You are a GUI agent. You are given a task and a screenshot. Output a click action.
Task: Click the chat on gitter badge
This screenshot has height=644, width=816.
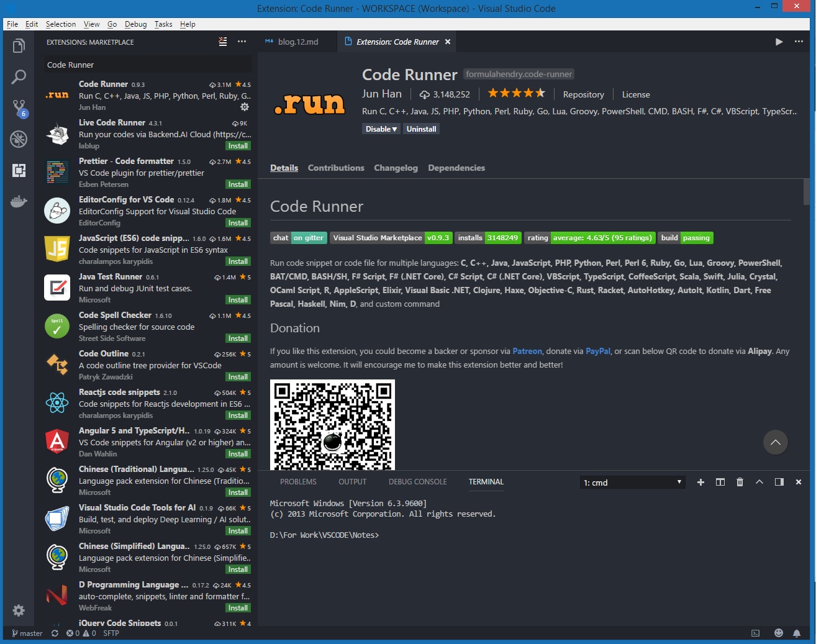299,238
